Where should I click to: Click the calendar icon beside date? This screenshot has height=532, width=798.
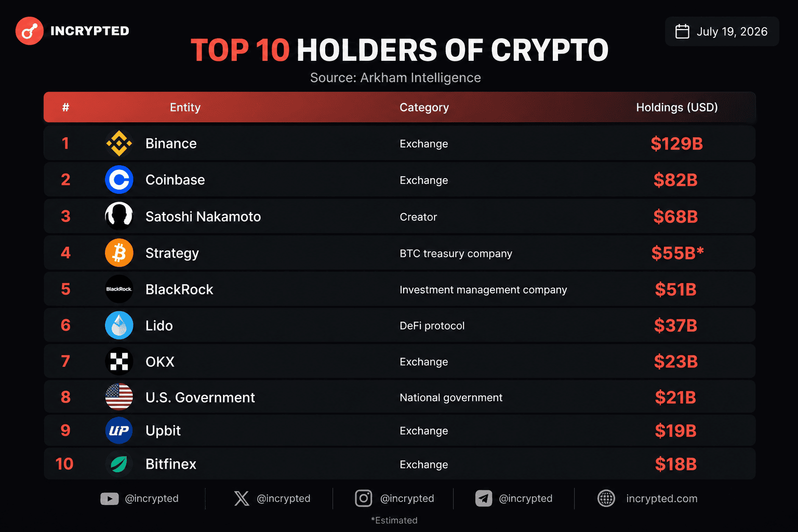coord(682,32)
